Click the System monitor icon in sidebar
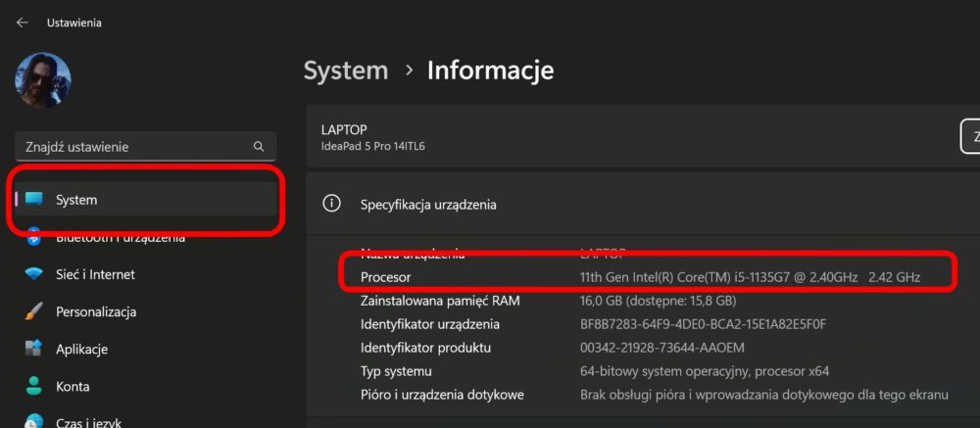 (x=33, y=200)
